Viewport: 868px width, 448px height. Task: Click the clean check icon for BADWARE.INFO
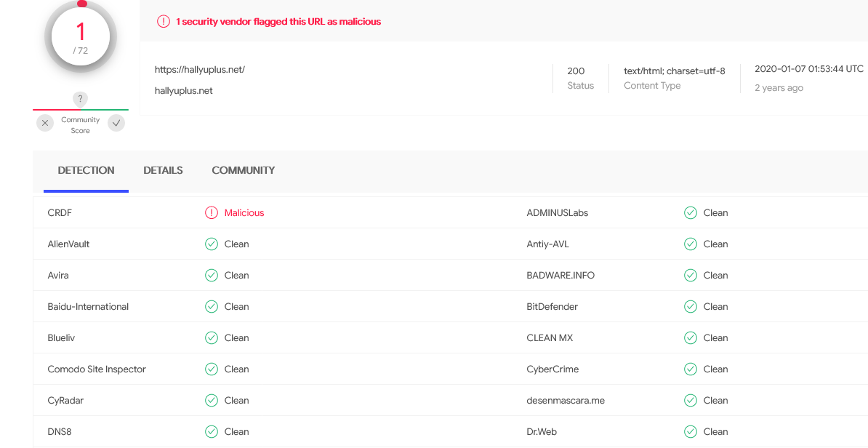click(691, 275)
